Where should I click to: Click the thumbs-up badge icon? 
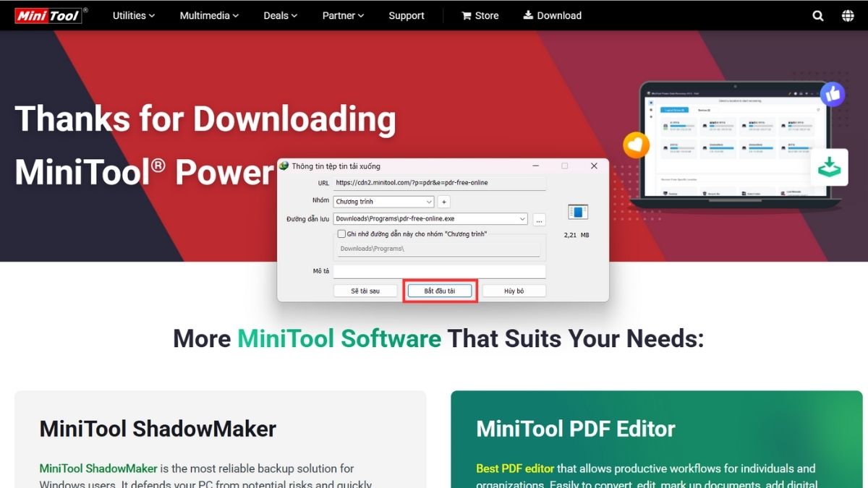pyautogui.click(x=833, y=94)
